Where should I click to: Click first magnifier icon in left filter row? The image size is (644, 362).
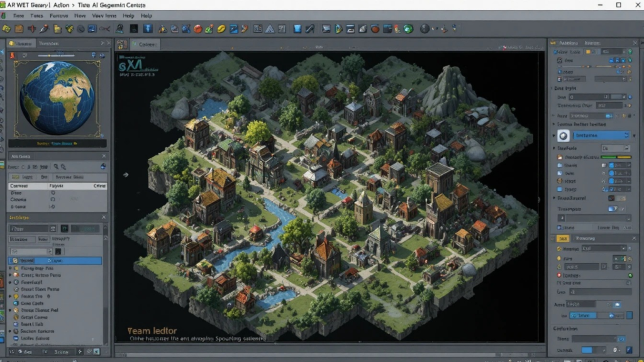point(56,167)
